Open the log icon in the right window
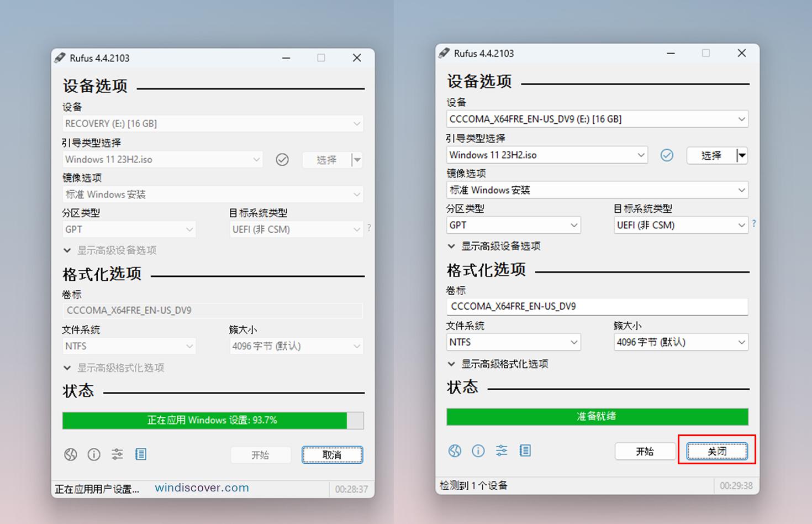812x524 pixels. pos(525,450)
